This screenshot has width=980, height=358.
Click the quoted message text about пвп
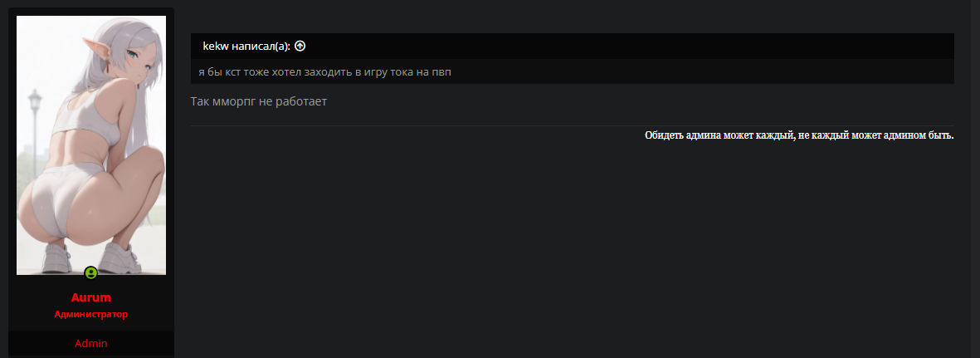pos(324,72)
